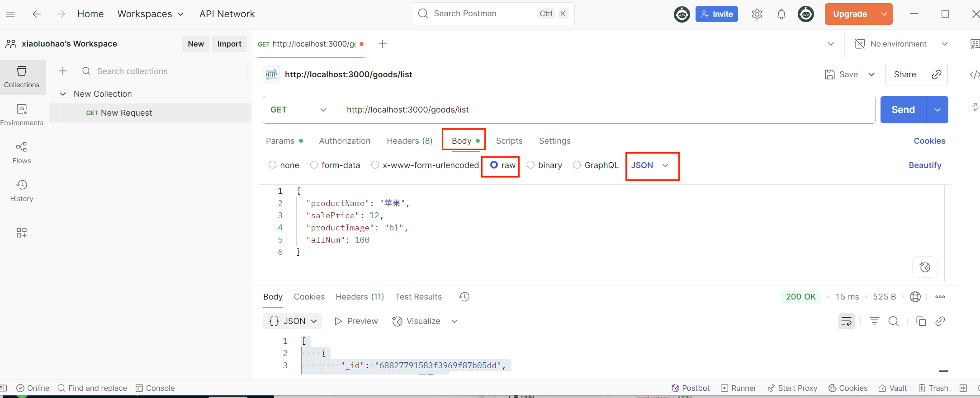
Task: Open the raw JSON format dropdown
Action: 650,165
